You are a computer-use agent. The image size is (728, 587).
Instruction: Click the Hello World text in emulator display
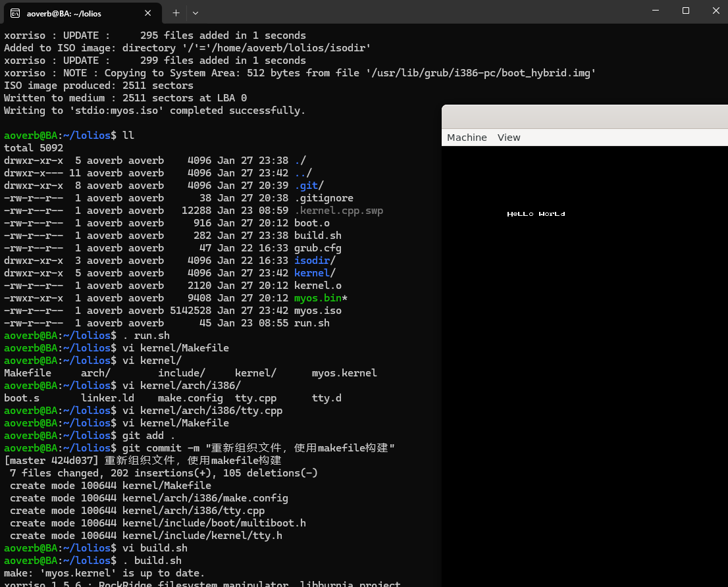(x=536, y=214)
